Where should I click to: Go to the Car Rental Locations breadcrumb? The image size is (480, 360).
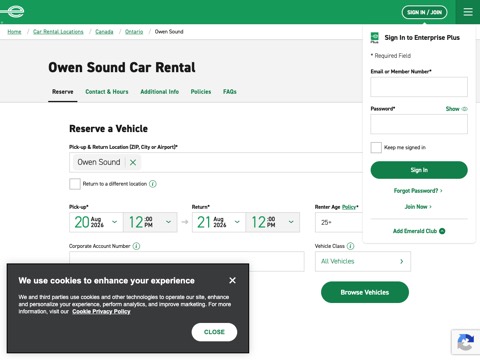click(x=58, y=32)
